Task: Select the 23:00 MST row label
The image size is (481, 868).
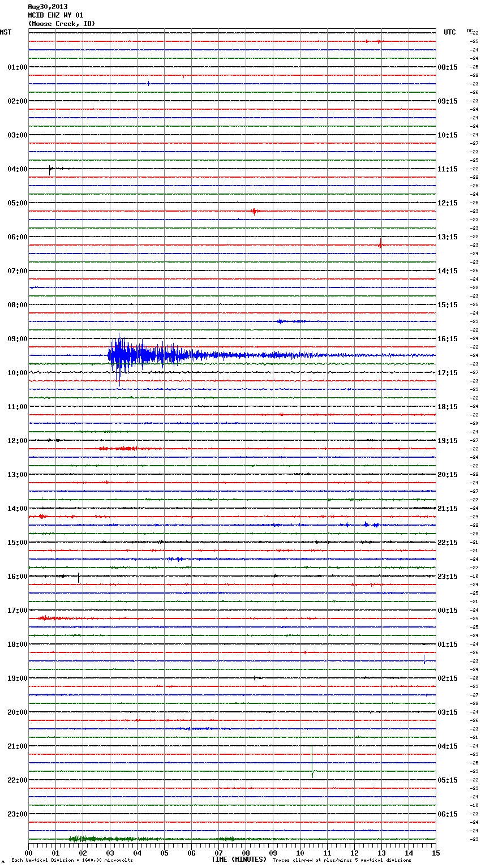Action: pyautogui.click(x=17, y=814)
